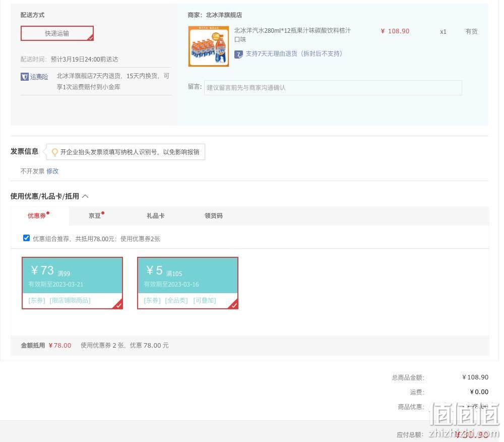
Task: Click 修改 to edit invoice info
Action: (52, 171)
